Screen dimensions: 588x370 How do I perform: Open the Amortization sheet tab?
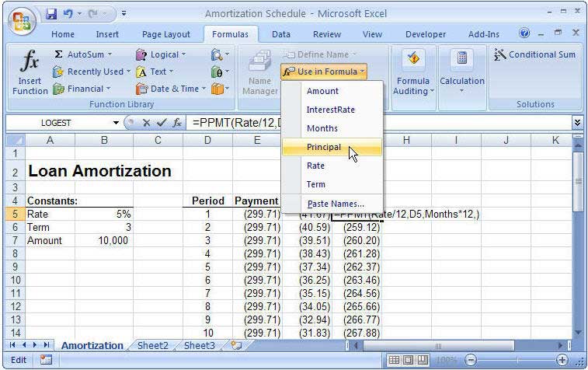pyautogui.click(x=92, y=346)
